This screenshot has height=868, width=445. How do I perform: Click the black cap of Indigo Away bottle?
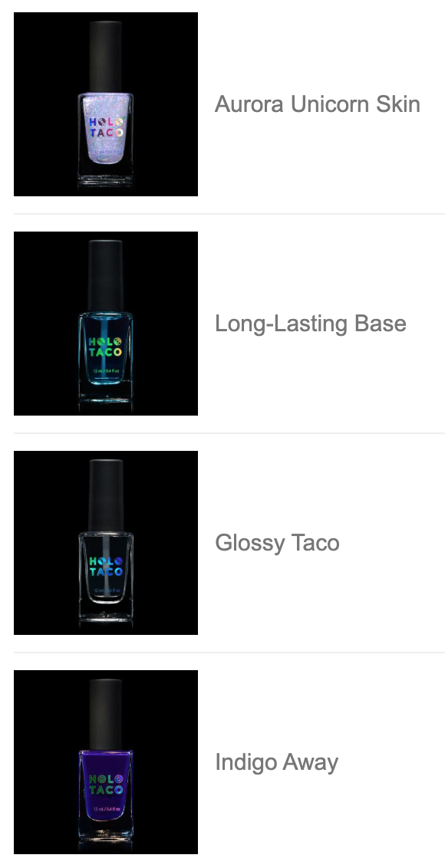[x=106, y=714]
